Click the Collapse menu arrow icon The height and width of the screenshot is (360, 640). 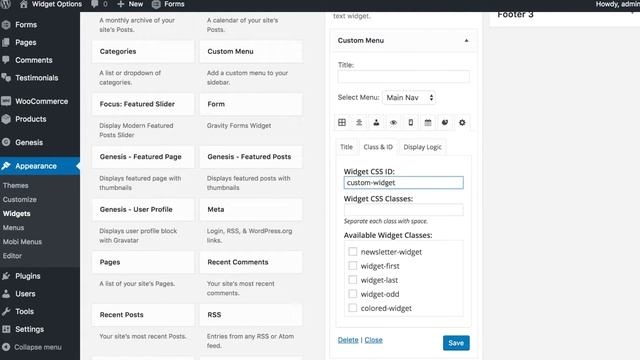coord(6,347)
